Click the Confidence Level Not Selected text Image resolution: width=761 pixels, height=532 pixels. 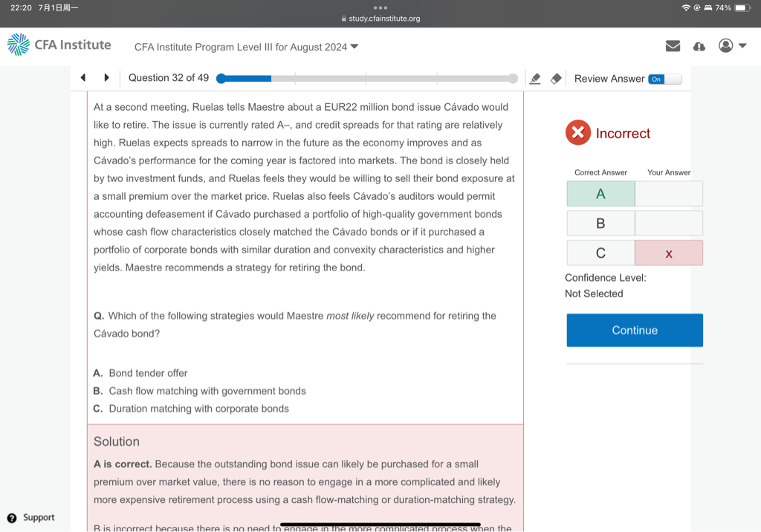click(605, 285)
